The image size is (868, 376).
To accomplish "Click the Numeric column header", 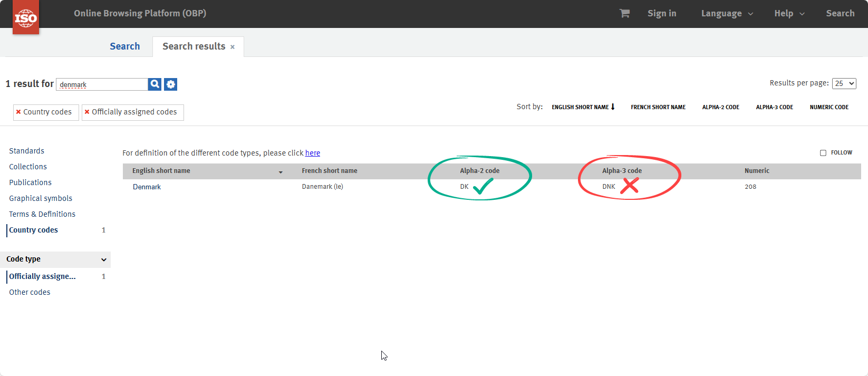I will [x=757, y=171].
